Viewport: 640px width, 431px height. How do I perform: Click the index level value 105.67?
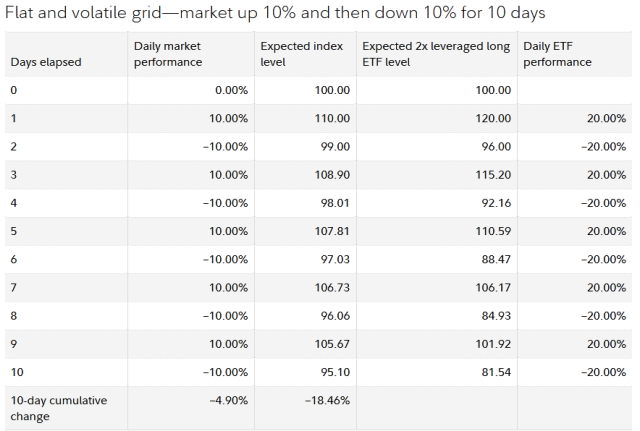point(332,344)
